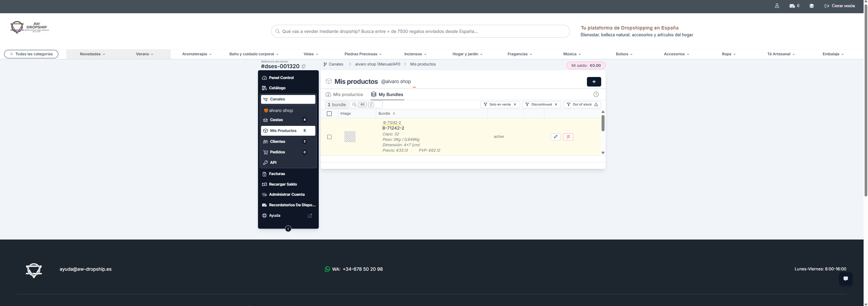The width and height of the screenshot is (868, 306).
Task: Expand the Verano category dropdown
Action: (x=145, y=54)
